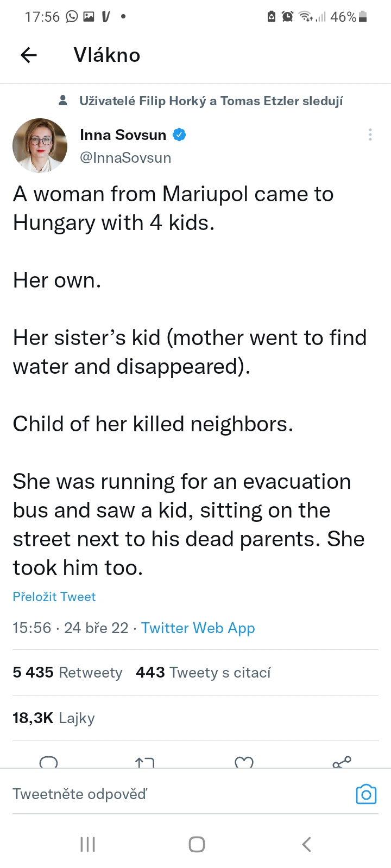
Task: Tap the reply speech bubble icon
Action: pyautogui.click(x=49, y=762)
